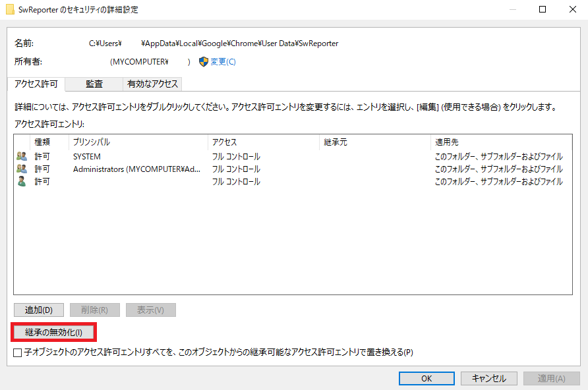588x390 pixels.
Task: Maximize the dialog window
Action: click(x=543, y=9)
